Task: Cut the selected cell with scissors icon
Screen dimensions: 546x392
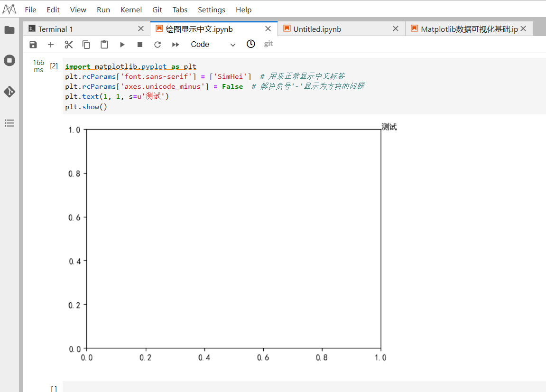Action: [69, 45]
